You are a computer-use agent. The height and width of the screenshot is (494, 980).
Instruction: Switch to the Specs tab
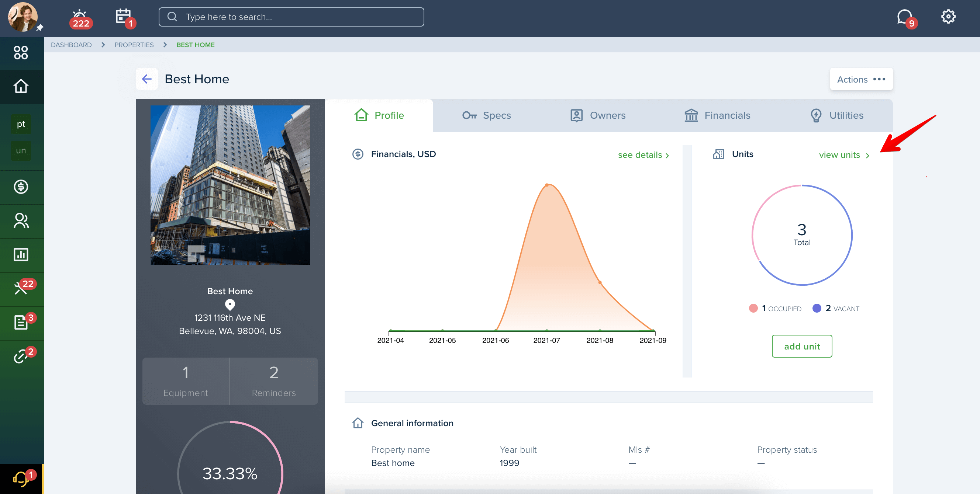coord(487,115)
